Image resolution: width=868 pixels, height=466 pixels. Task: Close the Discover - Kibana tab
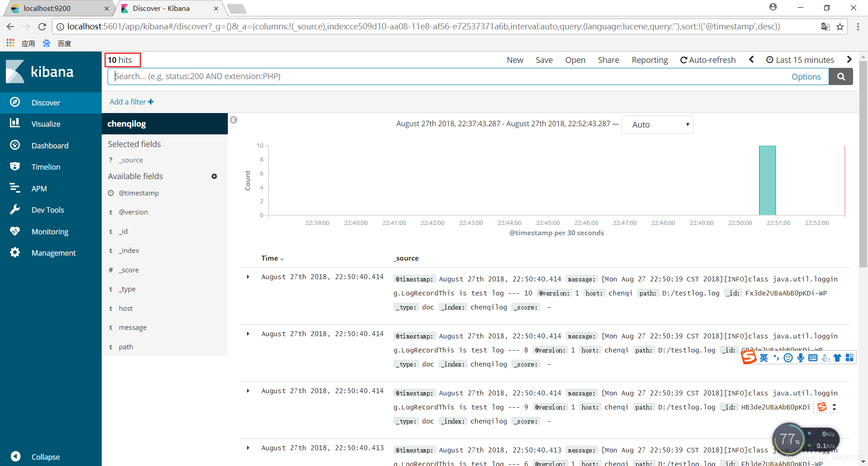pos(216,8)
